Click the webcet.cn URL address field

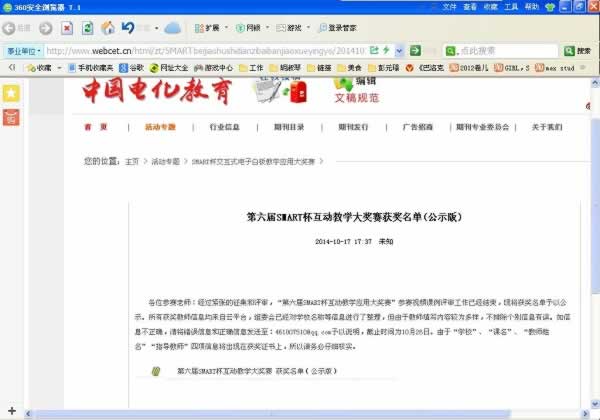206,51
